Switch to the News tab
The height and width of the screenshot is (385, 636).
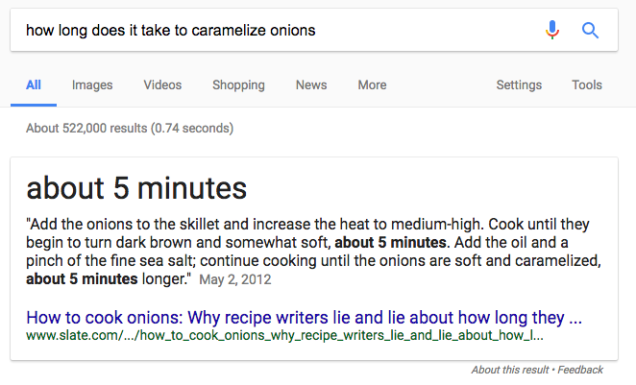pos(311,85)
